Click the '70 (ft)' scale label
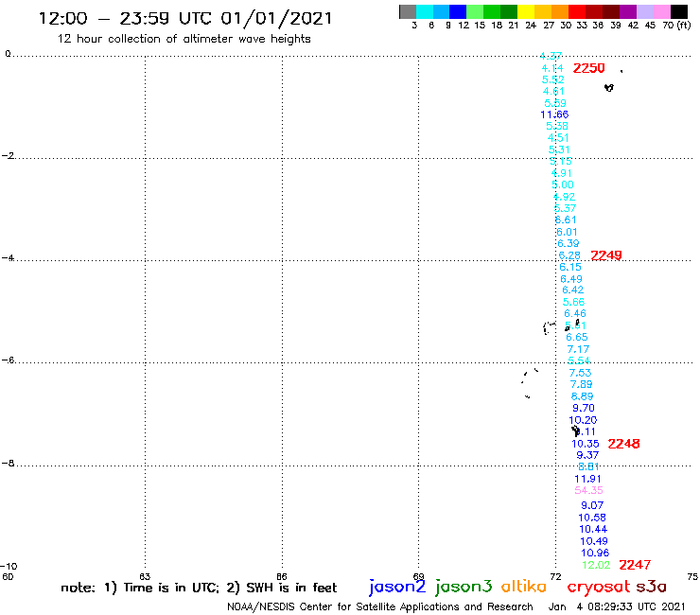This screenshot has height=615, width=700. click(x=676, y=26)
